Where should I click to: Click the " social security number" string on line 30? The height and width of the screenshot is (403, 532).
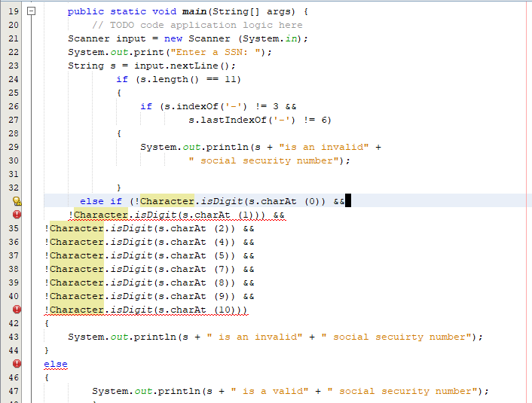(264, 160)
